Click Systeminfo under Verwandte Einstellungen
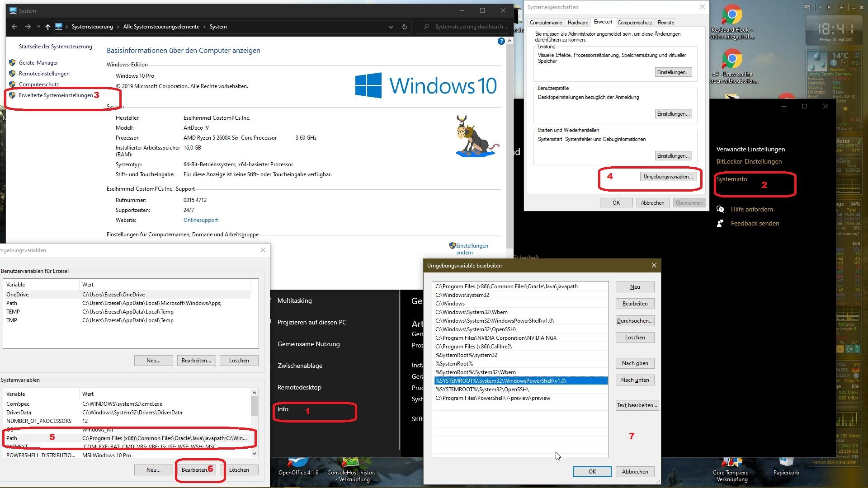868x488 pixels. 731,179
